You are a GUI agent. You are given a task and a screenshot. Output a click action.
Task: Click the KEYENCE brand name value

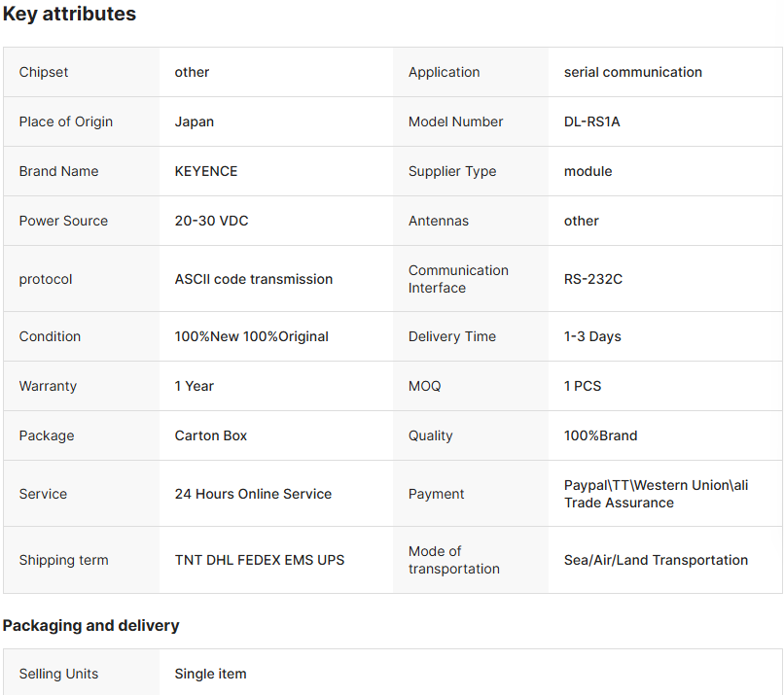[206, 171]
